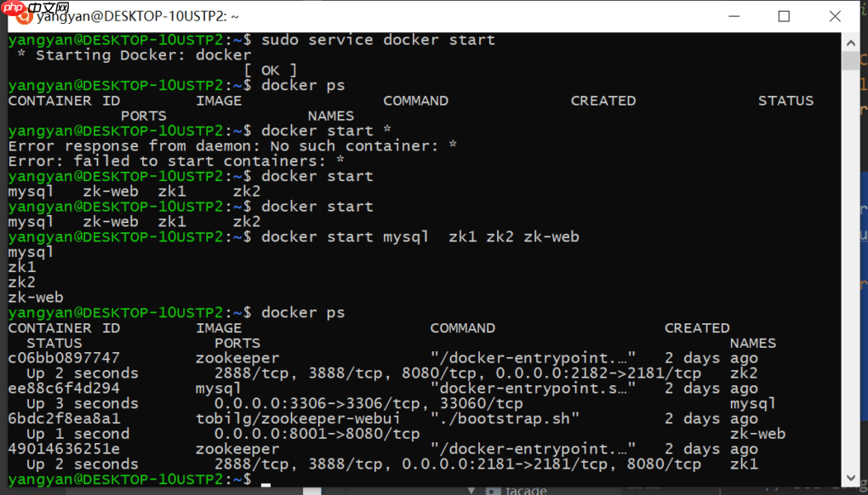This screenshot has height=495, width=868.
Task: Click the facade item on the taskbar
Action: click(x=524, y=491)
